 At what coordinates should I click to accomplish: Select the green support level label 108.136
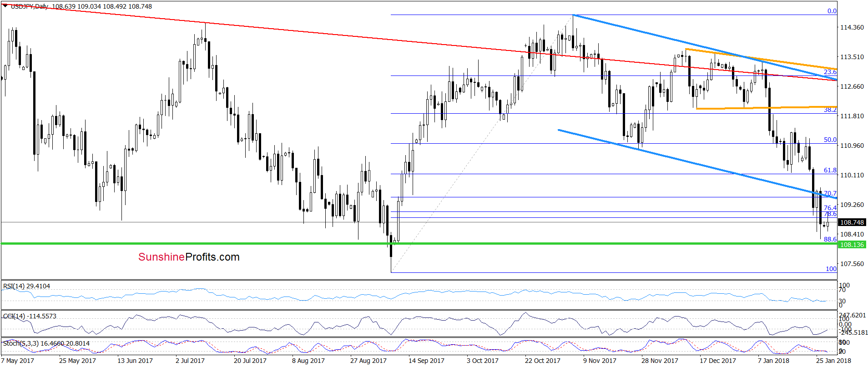coord(852,245)
